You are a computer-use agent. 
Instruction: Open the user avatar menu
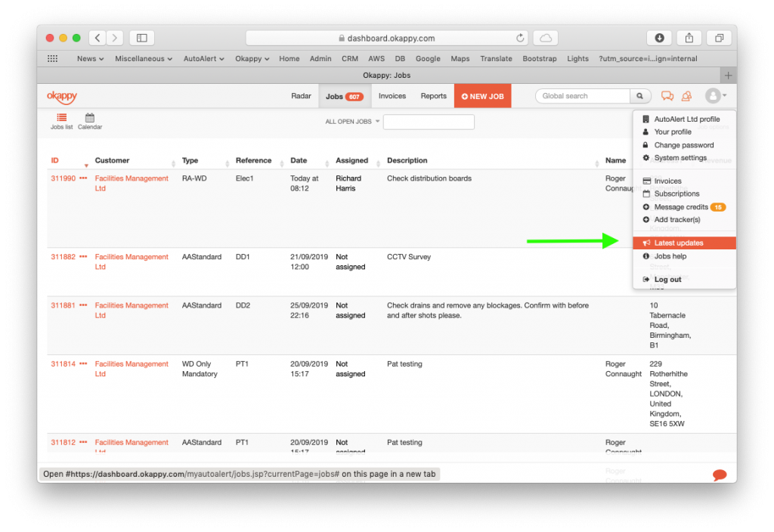(715, 96)
